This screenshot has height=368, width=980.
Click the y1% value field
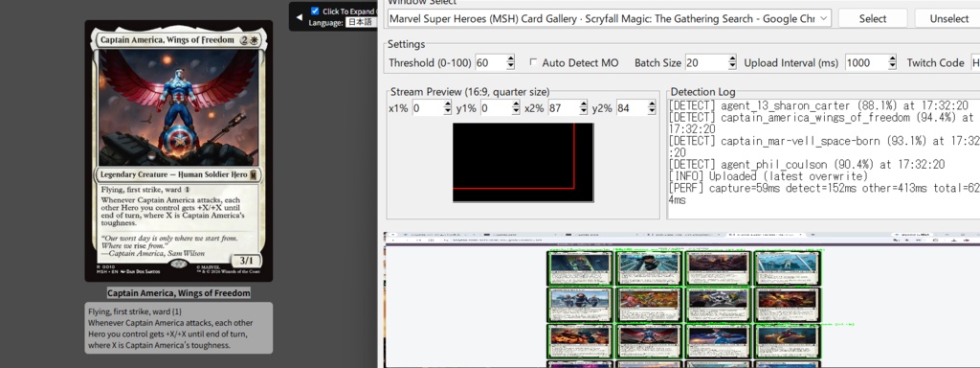click(x=496, y=107)
